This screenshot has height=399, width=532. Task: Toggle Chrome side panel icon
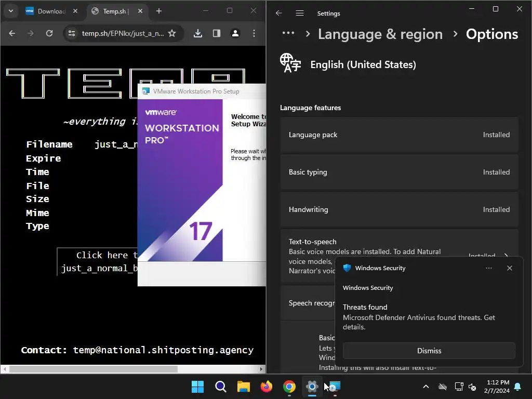217,33
